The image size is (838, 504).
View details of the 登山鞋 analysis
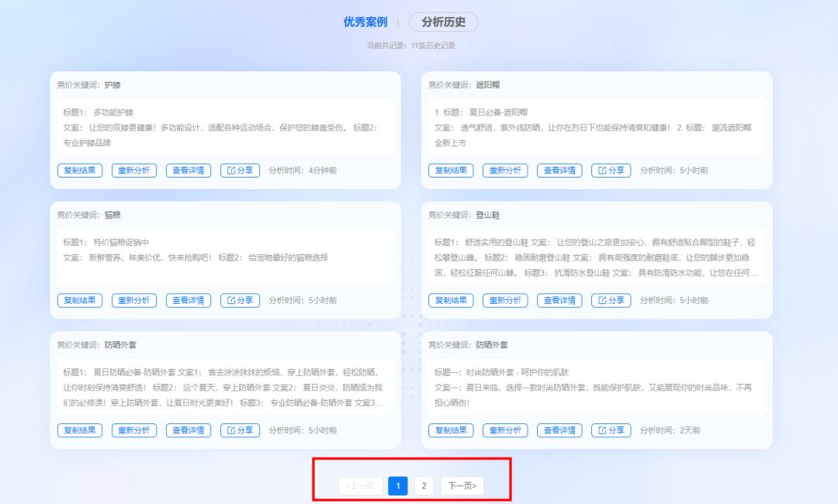pyautogui.click(x=560, y=300)
